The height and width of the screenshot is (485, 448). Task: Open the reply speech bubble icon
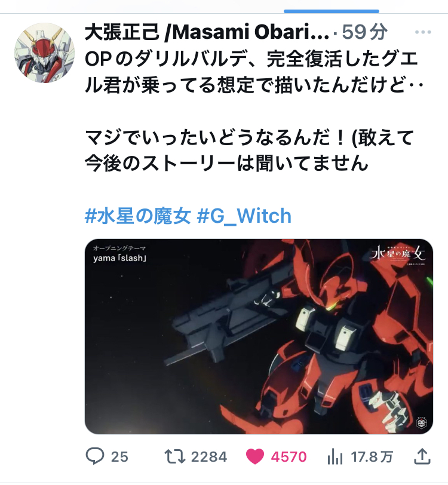(94, 456)
